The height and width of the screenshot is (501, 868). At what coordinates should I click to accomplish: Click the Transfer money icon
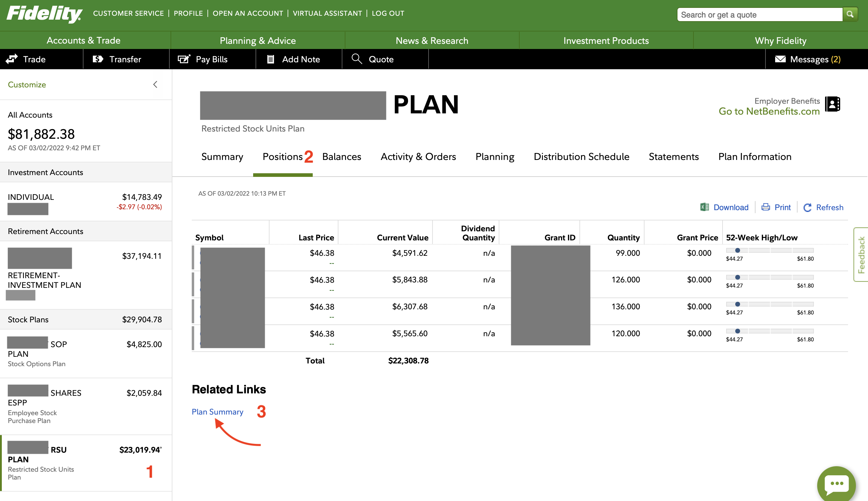(98, 59)
